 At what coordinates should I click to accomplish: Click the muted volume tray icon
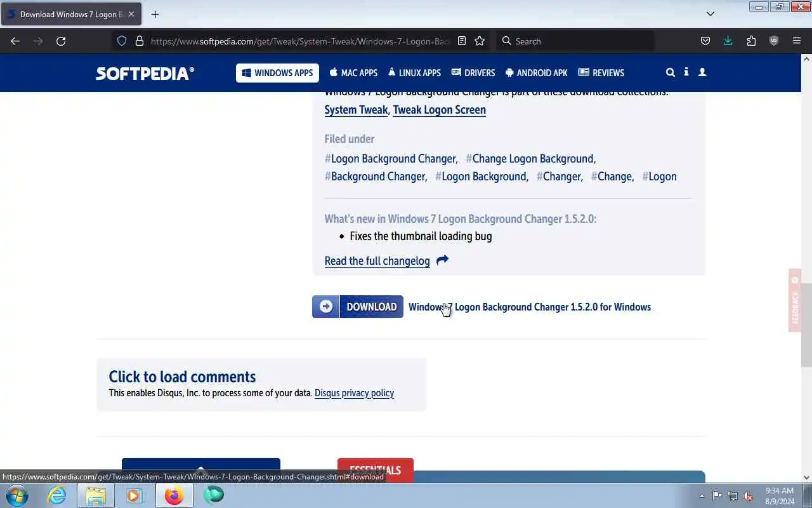point(749,496)
